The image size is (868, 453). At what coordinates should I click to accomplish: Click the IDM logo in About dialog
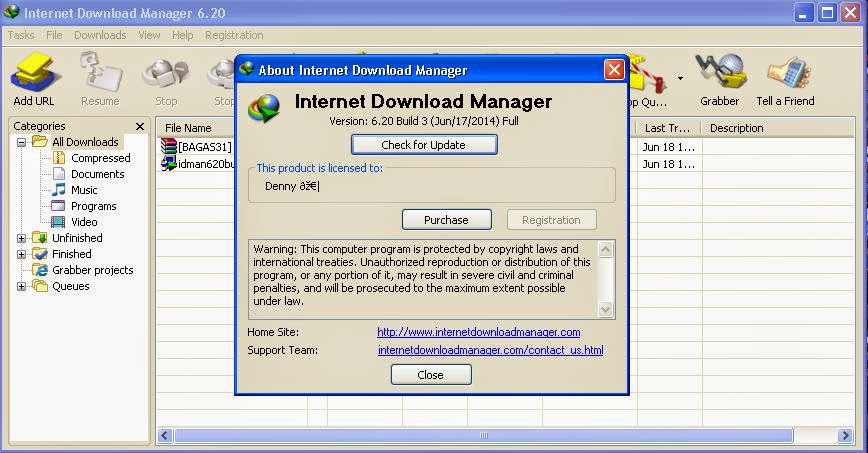click(x=264, y=107)
